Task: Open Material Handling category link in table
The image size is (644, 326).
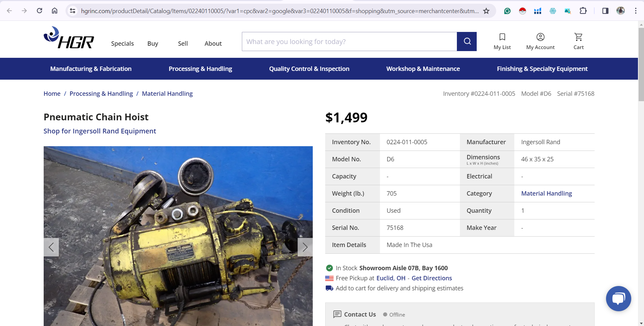Action: [x=547, y=193]
